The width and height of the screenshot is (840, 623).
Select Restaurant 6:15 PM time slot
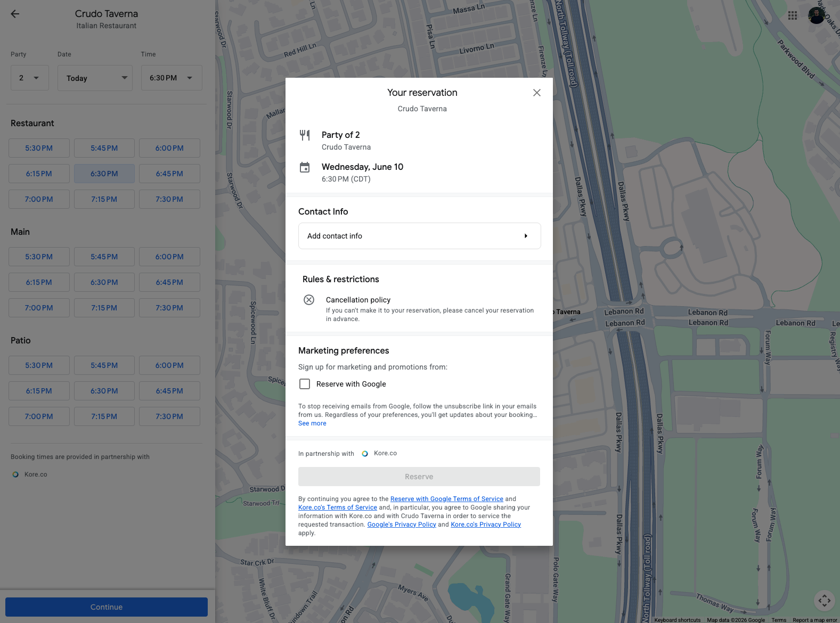(x=39, y=174)
